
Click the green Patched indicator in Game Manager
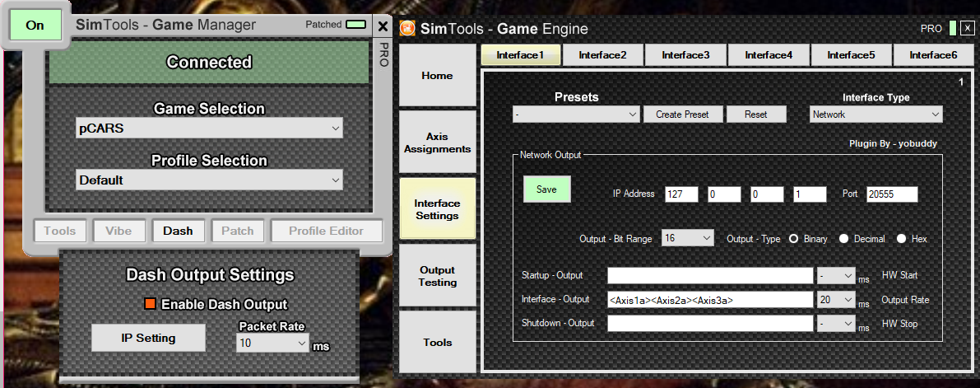(x=355, y=25)
